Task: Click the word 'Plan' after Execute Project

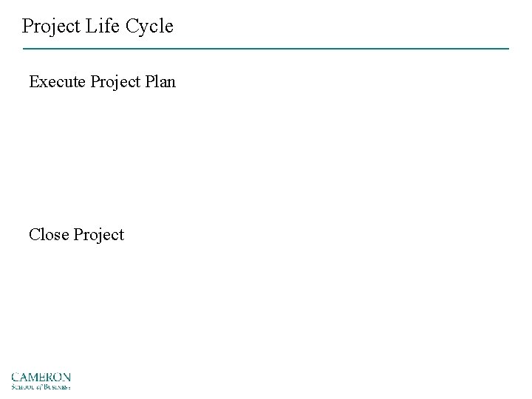Action: coord(160,81)
